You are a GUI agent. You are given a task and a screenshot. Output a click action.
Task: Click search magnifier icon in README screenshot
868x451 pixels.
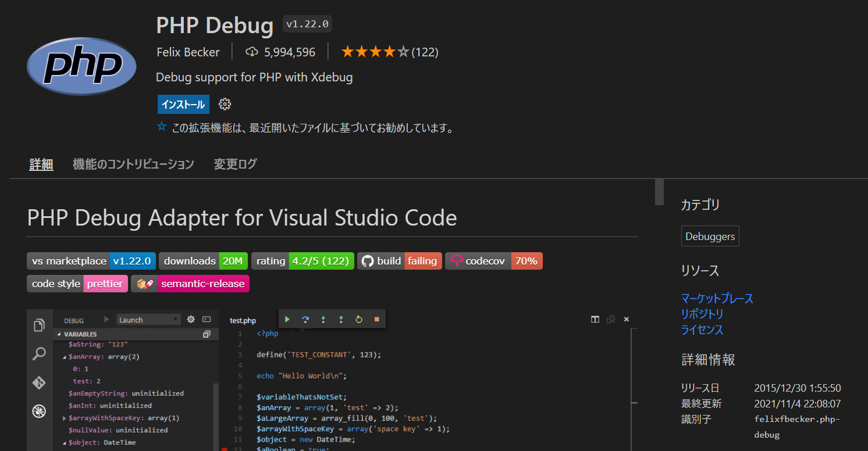click(39, 353)
